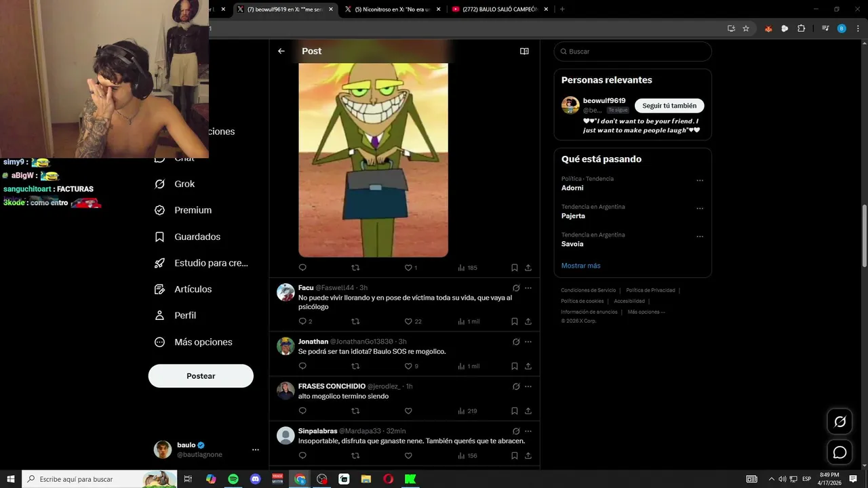Ask Grok about Sinpalabras reply
The height and width of the screenshot is (488, 868).
pos(516,431)
